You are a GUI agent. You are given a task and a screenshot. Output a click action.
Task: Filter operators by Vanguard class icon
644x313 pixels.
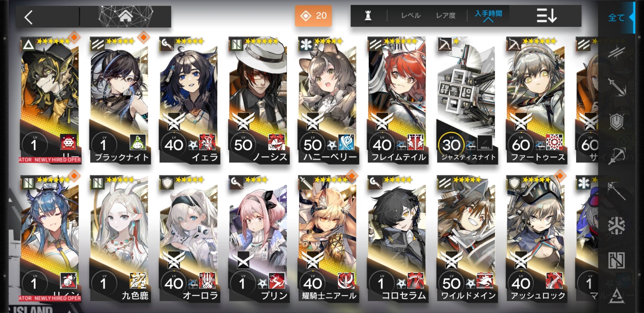[x=616, y=52]
